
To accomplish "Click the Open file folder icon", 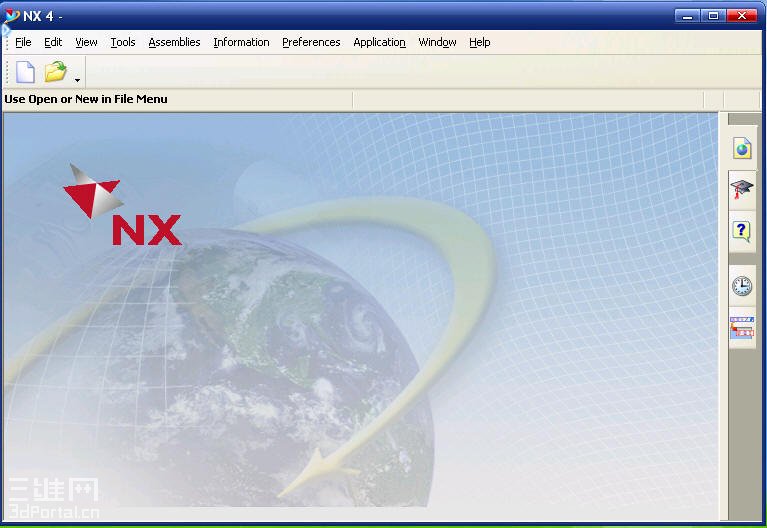I will 55,71.
